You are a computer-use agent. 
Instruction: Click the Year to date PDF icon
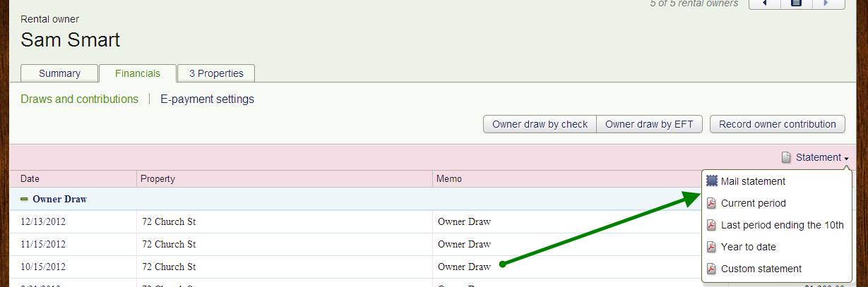(711, 247)
